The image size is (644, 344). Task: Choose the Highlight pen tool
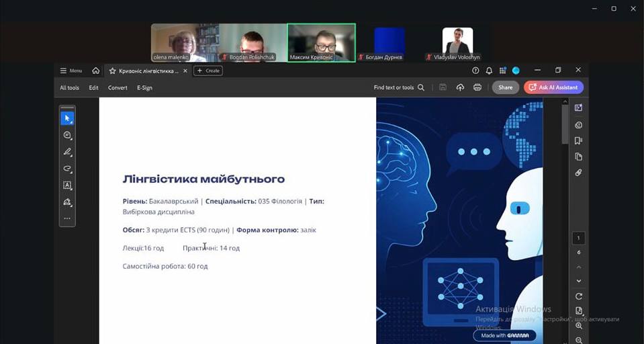(x=67, y=152)
